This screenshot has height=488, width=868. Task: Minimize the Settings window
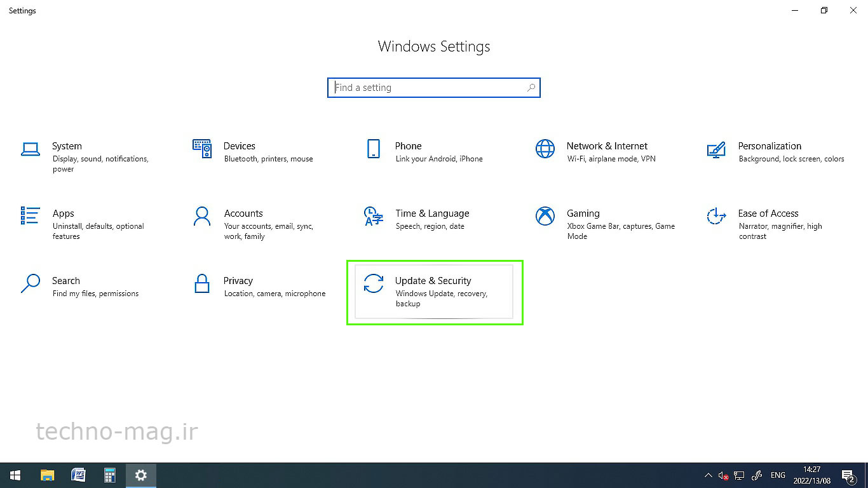point(795,10)
